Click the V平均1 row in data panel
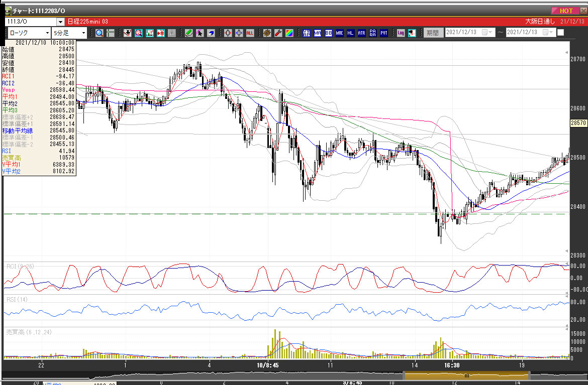The image size is (588, 385). [39, 165]
